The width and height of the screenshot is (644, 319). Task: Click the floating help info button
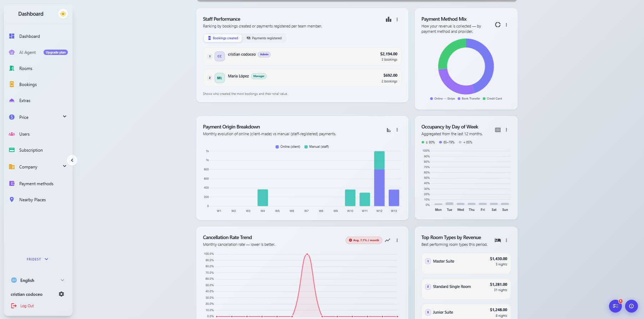[631, 306]
